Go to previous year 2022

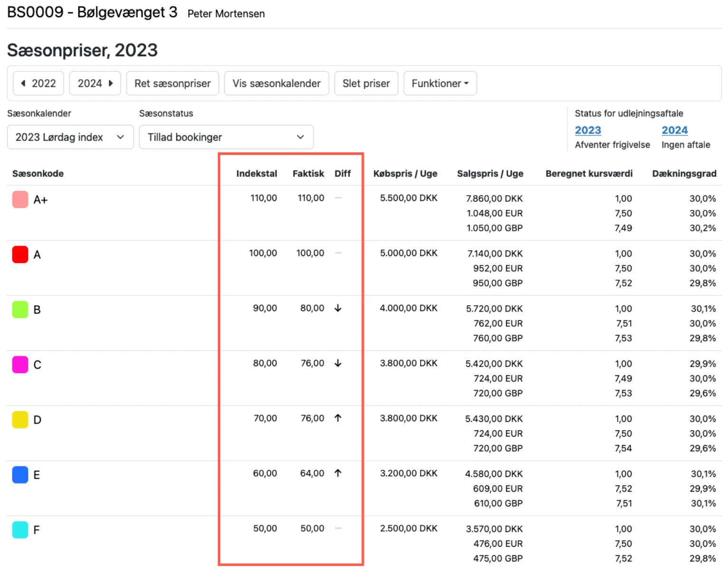click(38, 84)
